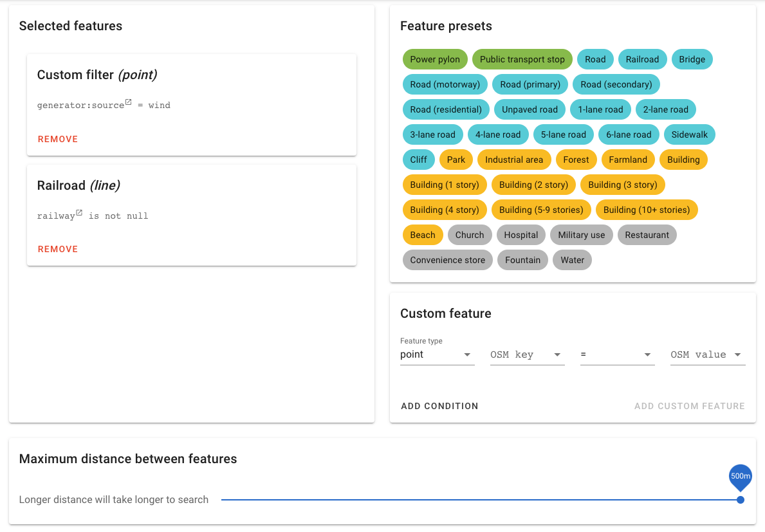The height and width of the screenshot is (532, 765).
Task: Select Building (5-9 stories) preset
Action: (x=541, y=210)
